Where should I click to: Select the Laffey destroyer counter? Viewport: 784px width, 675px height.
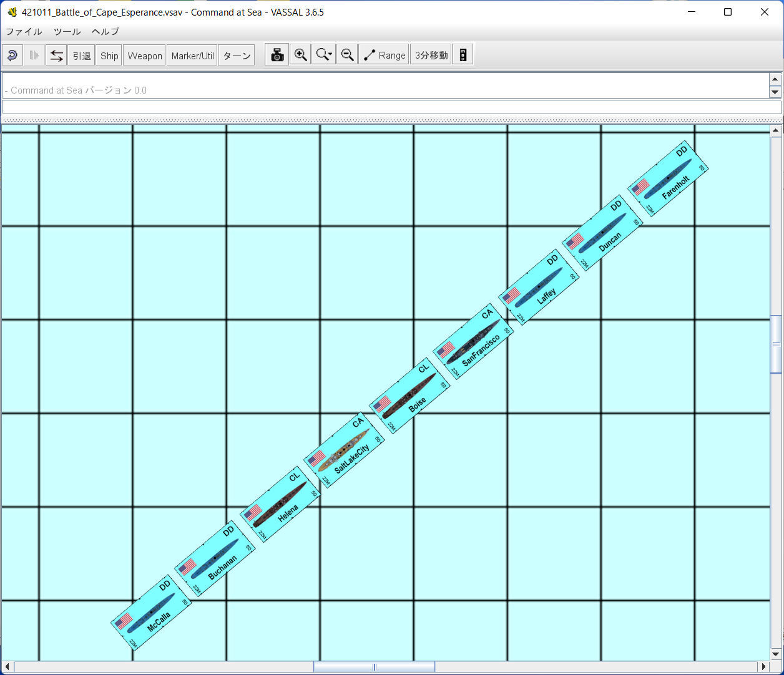[539, 287]
